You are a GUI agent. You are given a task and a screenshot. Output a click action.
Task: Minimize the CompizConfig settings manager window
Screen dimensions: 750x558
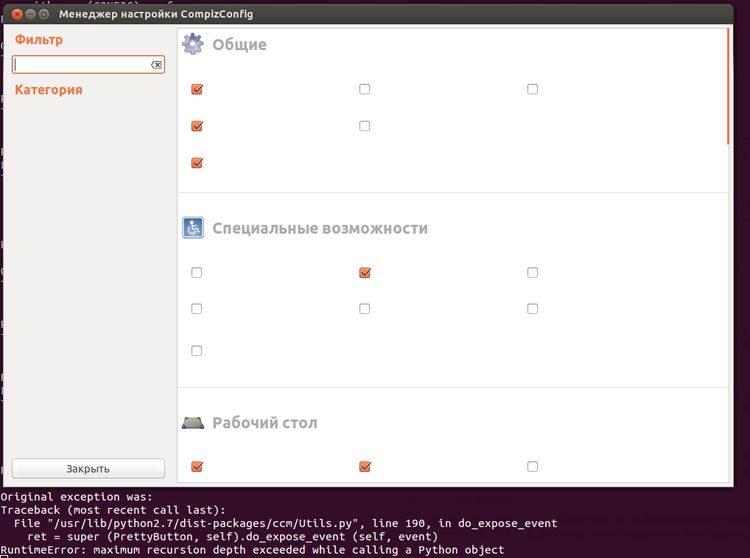(30, 14)
